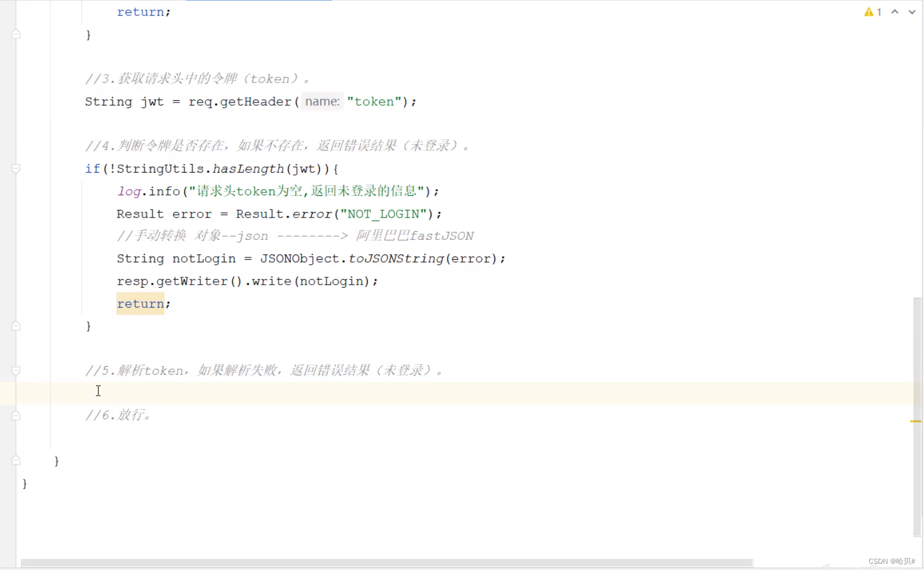Click comment //4.判断令牌是否存在
The height and width of the screenshot is (570, 924).
(x=278, y=146)
